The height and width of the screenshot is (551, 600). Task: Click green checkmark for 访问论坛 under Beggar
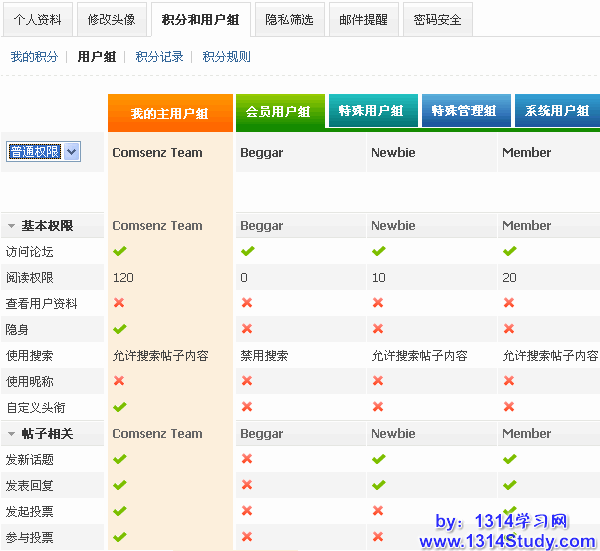click(247, 251)
